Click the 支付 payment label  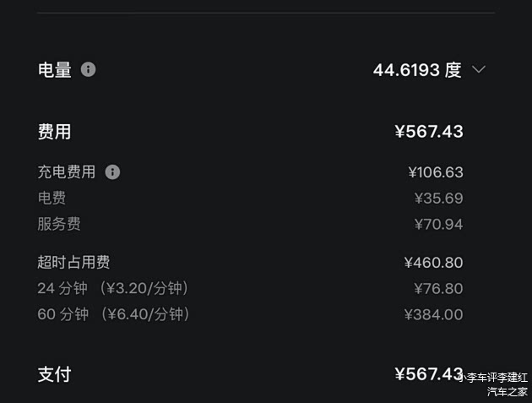click(x=55, y=374)
